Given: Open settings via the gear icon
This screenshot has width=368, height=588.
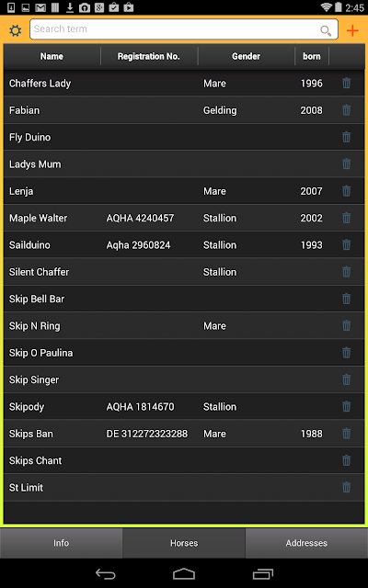Looking at the screenshot, I should (16, 30).
